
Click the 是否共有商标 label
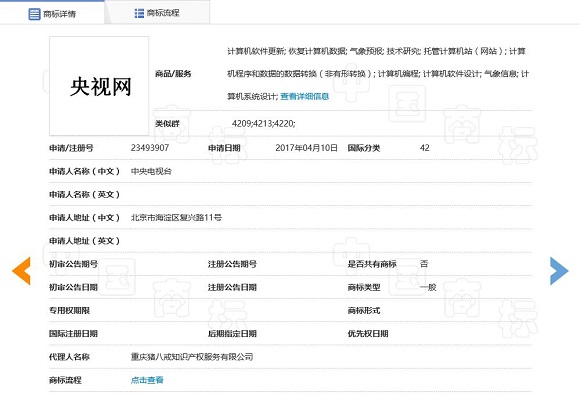tap(372, 264)
